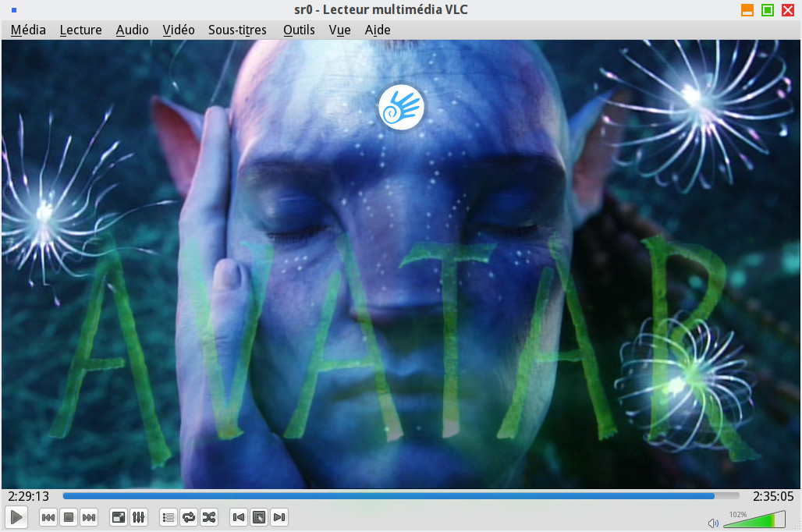The height and width of the screenshot is (532, 802).
Task: Seek on the playback progress bar
Action: click(401, 495)
